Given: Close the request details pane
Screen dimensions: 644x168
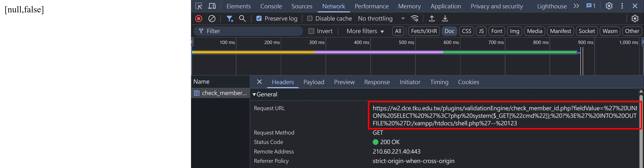Looking at the screenshot, I should pos(260,82).
